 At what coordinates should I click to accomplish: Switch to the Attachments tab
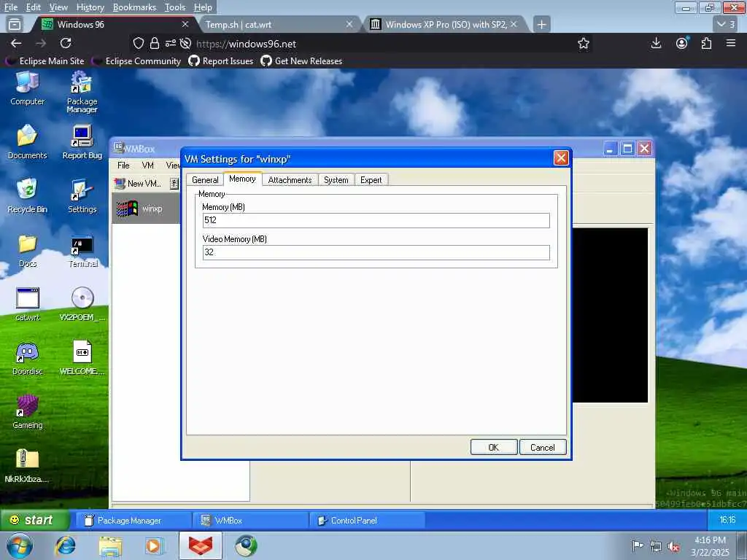[290, 180]
